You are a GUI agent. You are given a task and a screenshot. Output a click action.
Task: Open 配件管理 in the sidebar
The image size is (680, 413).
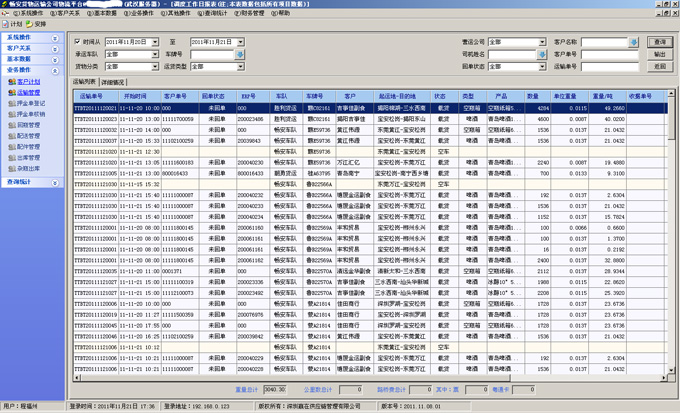point(29,147)
